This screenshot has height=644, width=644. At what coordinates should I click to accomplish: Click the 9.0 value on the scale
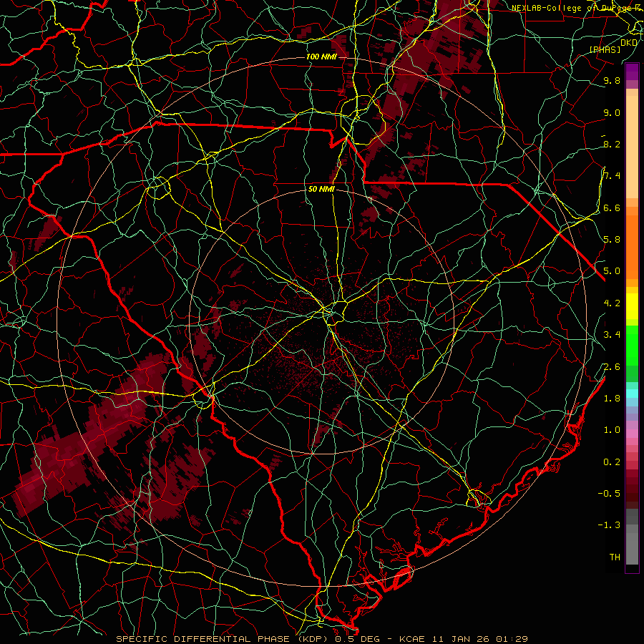click(612, 112)
